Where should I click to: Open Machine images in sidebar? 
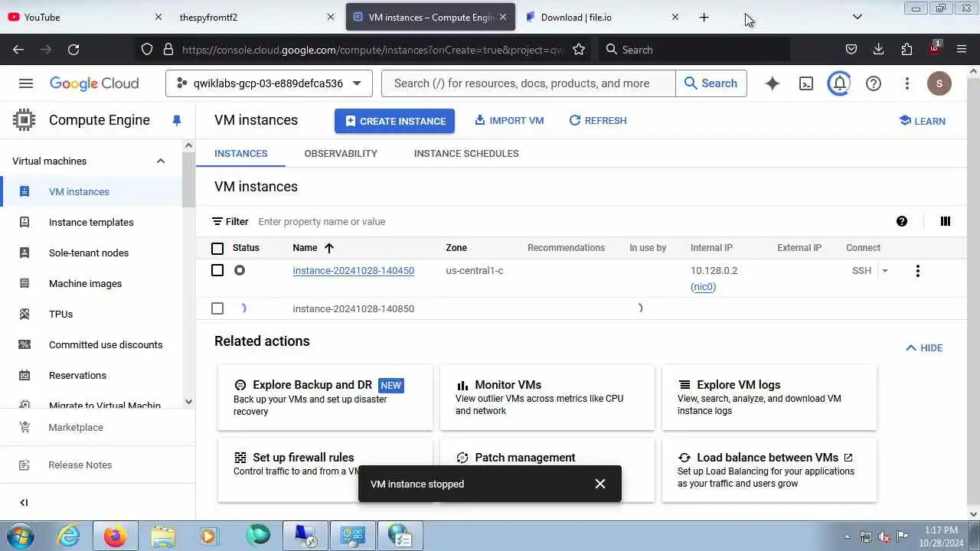85,283
